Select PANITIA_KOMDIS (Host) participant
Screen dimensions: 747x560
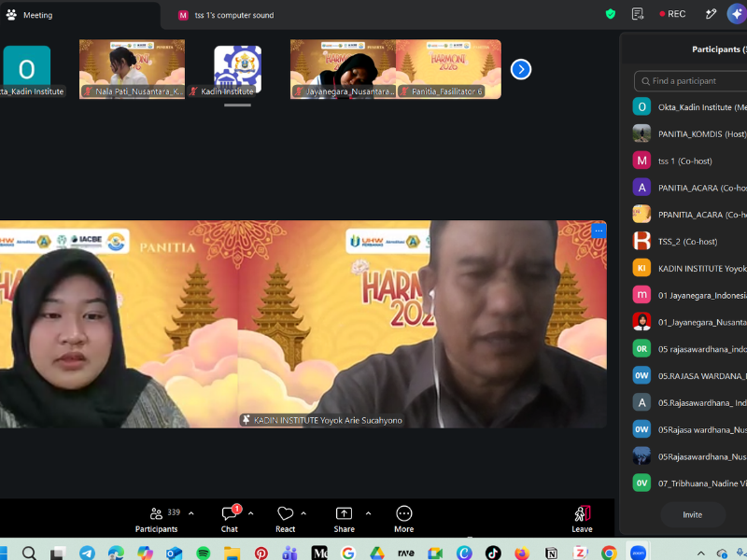coord(689,133)
